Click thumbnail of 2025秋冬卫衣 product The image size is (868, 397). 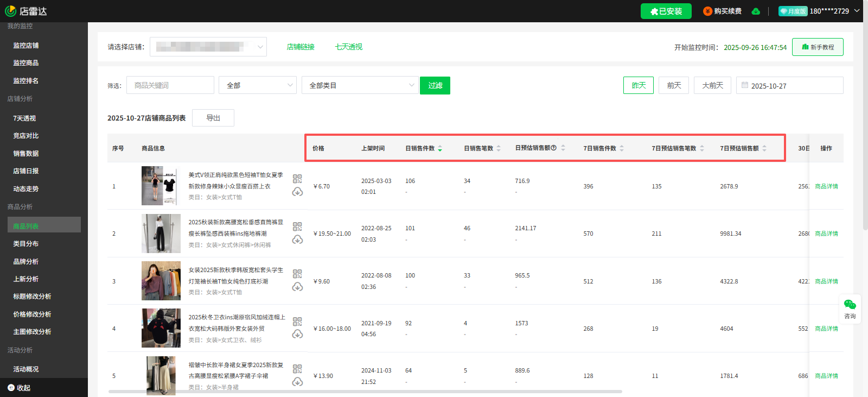coord(161,328)
